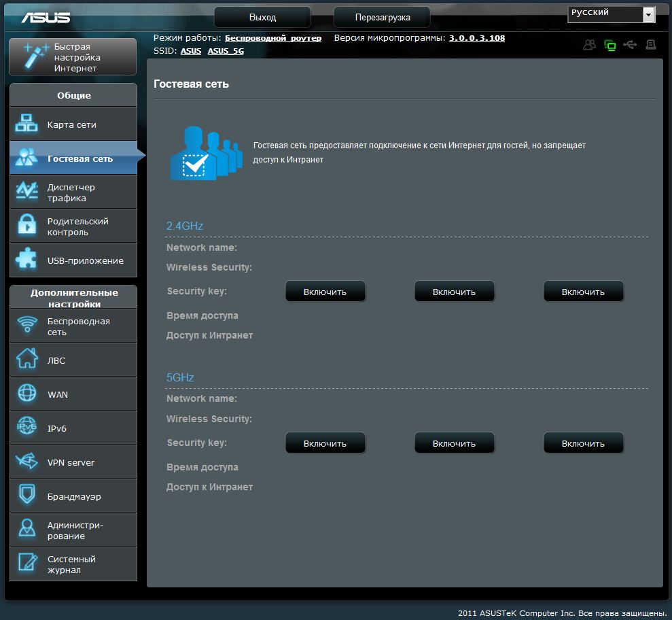
Task: Click the System Log notepad icon
Action: tap(27, 562)
